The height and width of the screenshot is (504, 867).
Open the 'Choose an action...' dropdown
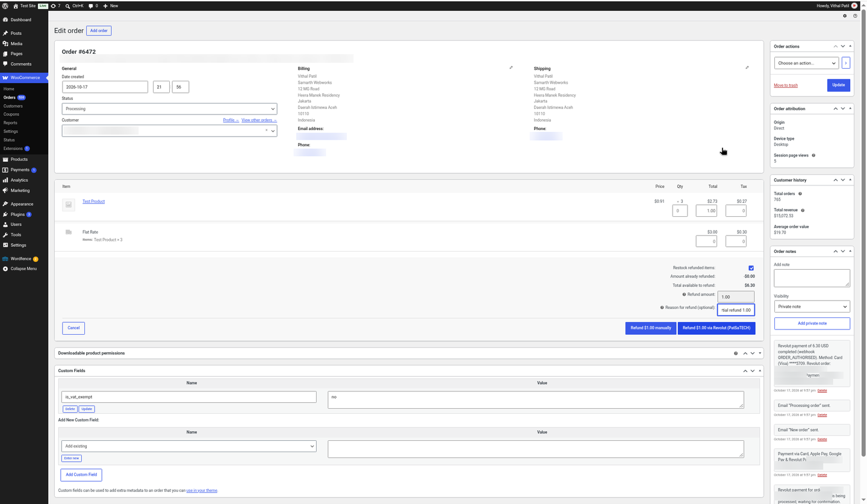pos(806,63)
